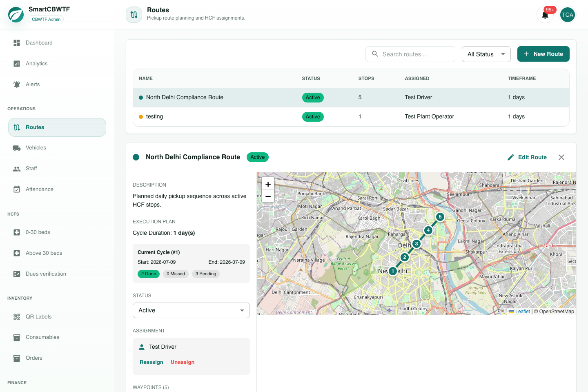
Task: Click the pencil icon beside Edit Route
Action: point(511,157)
